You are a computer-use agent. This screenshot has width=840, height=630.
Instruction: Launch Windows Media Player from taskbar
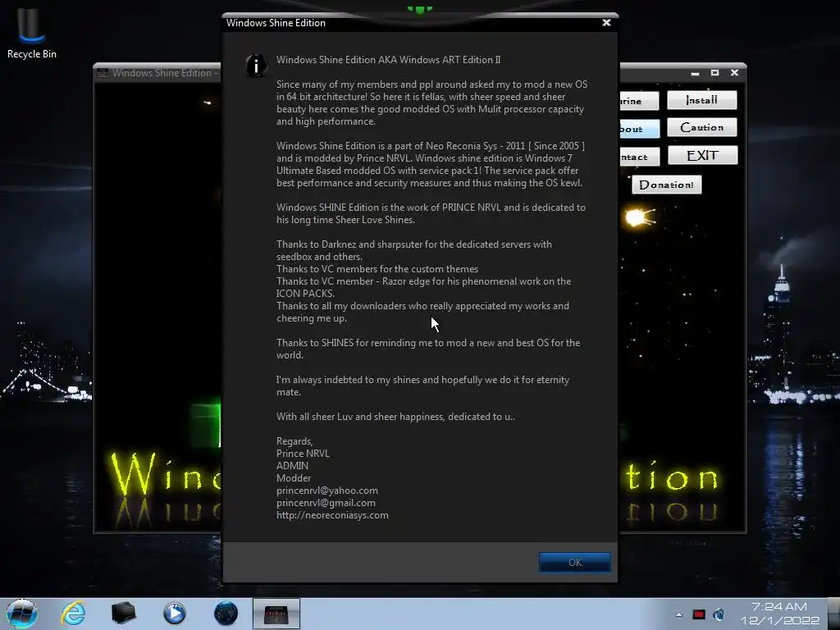(x=175, y=614)
